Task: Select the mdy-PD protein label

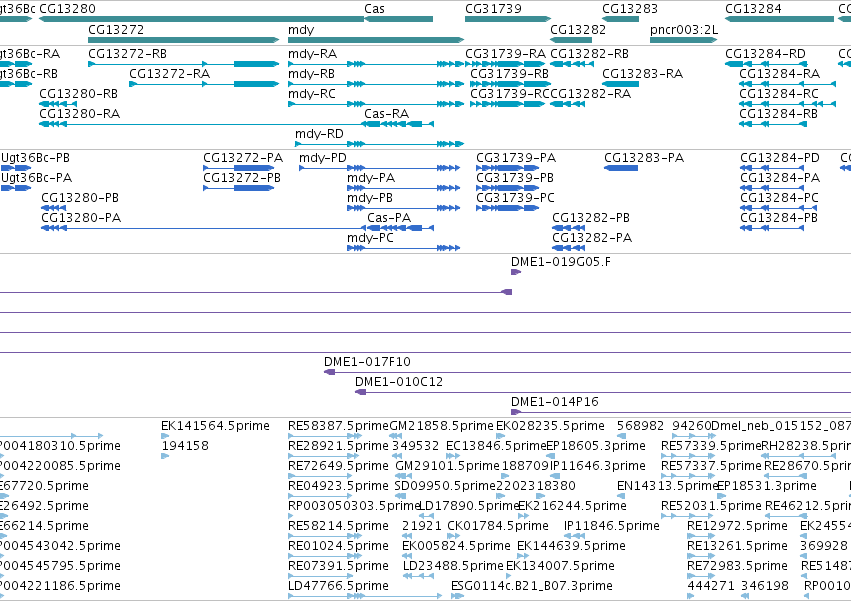Action: pyautogui.click(x=323, y=158)
